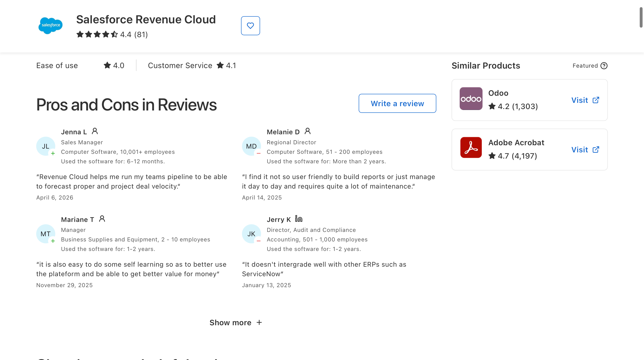Click the Featured help question mark icon
Screen dimensions: 644x360
coord(604,66)
